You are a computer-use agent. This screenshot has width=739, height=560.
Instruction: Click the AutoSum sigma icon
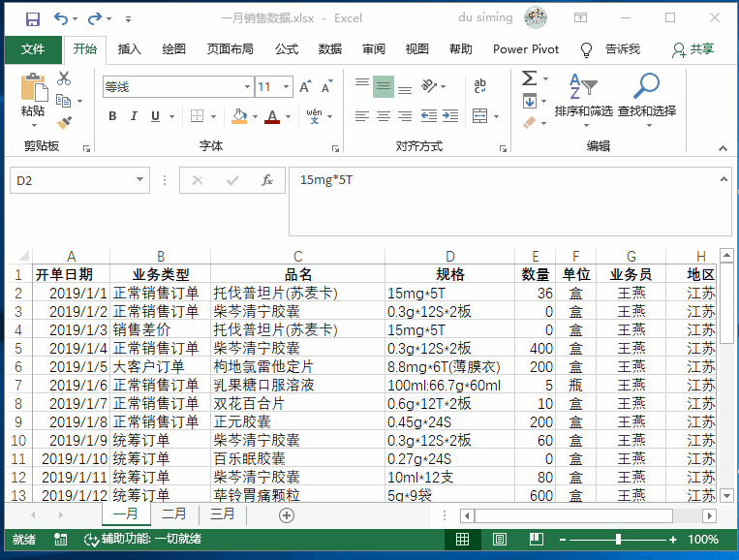[x=529, y=78]
